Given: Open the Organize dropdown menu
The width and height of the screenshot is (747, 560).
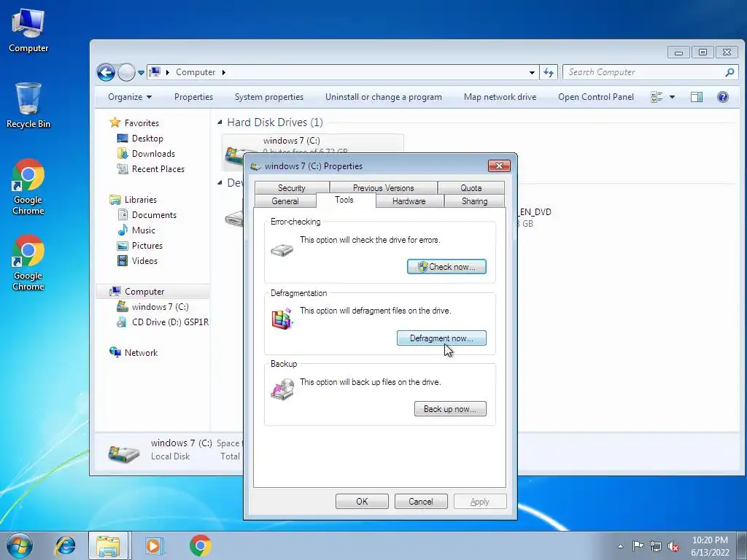Looking at the screenshot, I should (130, 97).
